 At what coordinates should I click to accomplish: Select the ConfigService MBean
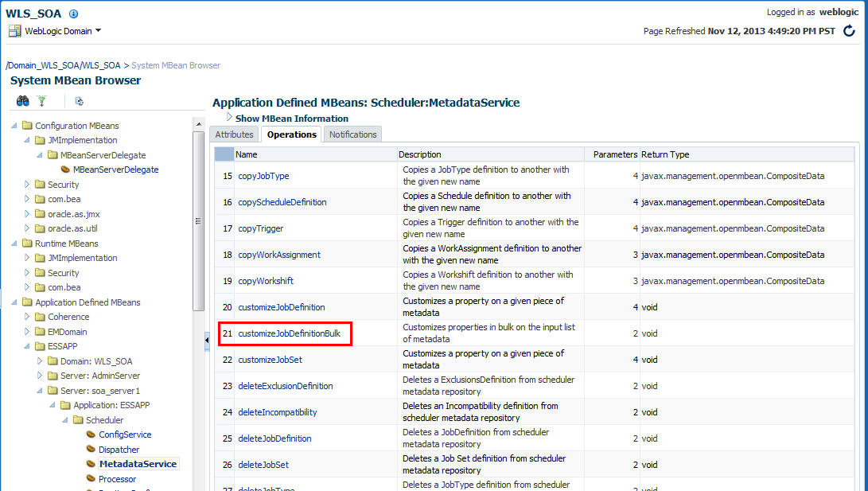click(125, 434)
